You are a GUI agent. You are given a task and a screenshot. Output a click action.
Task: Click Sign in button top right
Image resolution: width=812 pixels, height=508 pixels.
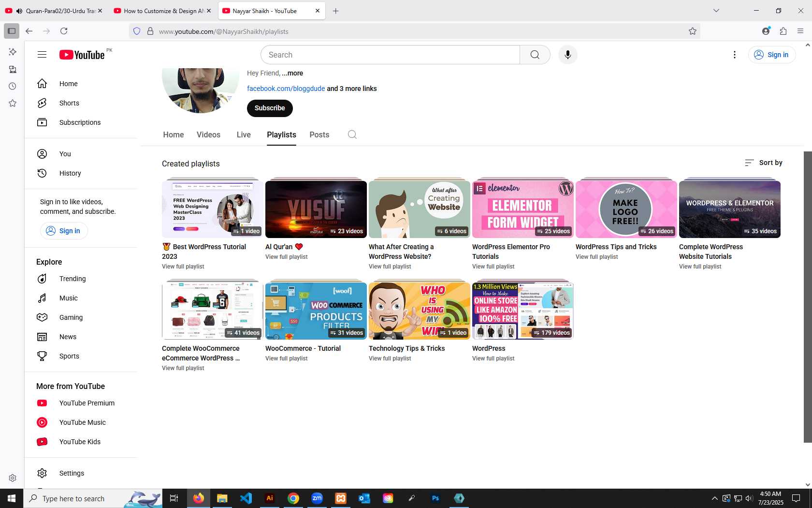[x=772, y=55]
